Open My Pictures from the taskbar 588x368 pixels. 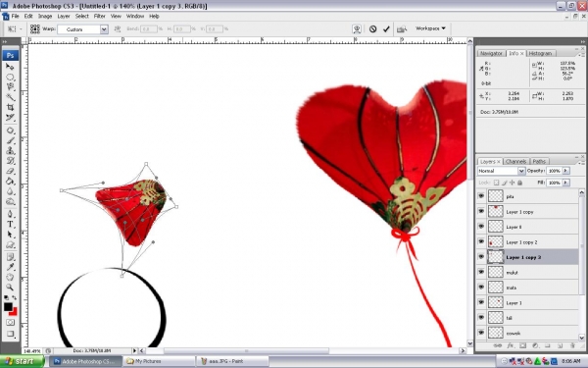pyautogui.click(x=160, y=361)
